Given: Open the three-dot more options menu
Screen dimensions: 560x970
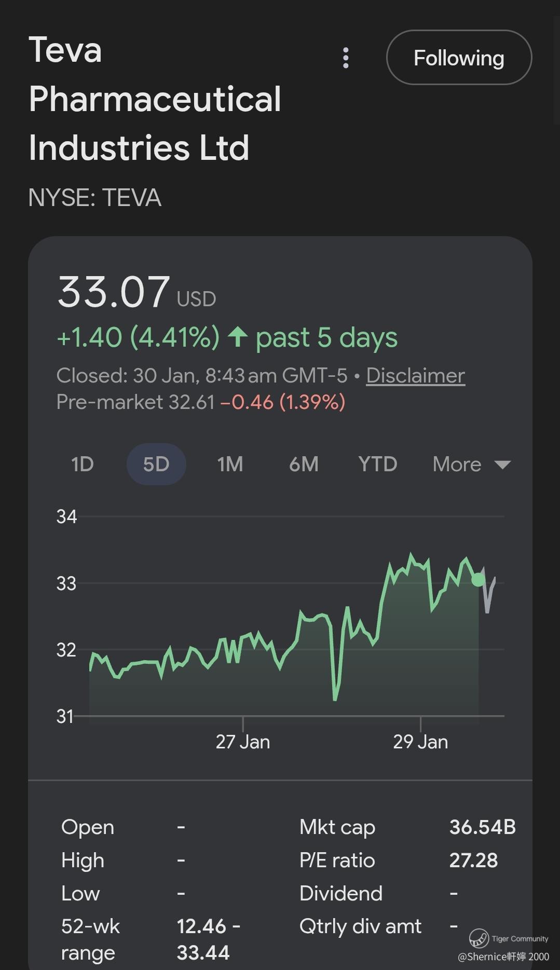Looking at the screenshot, I should pos(346,58).
